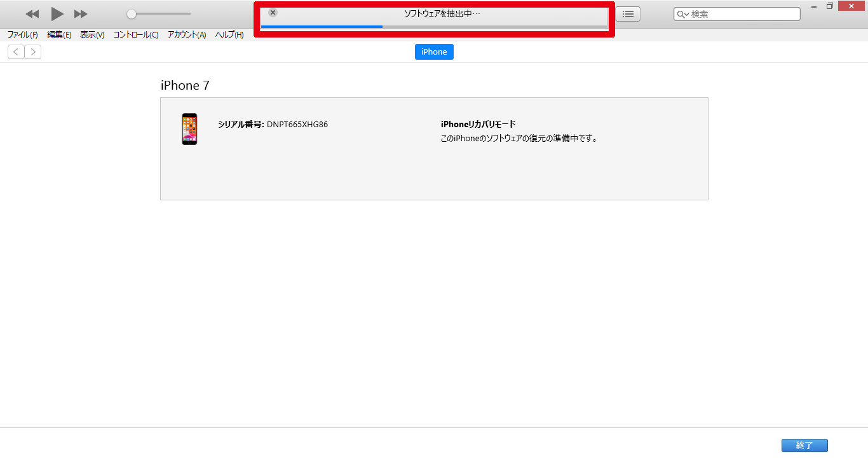868x463 pixels.
Task: Click the back navigation arrow
Action: (16, 52)
